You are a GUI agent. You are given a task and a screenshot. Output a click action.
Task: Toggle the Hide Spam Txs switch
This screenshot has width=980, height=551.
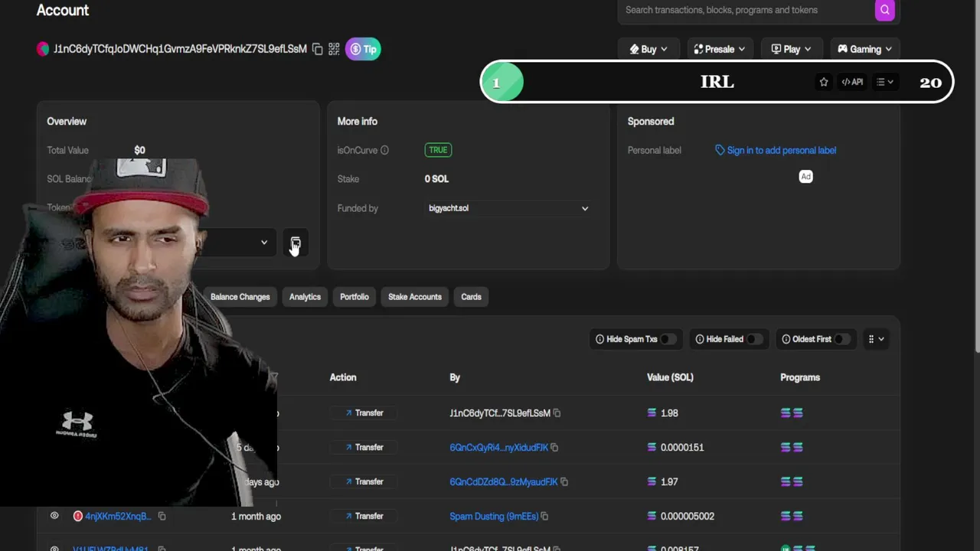[x=668, y=339]
